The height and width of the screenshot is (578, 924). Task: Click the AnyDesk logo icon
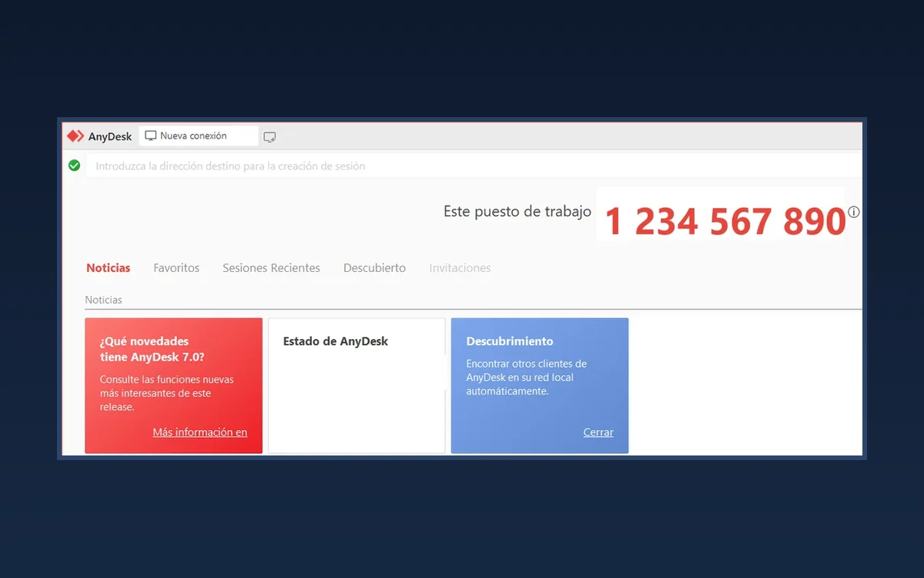[75, 136]
